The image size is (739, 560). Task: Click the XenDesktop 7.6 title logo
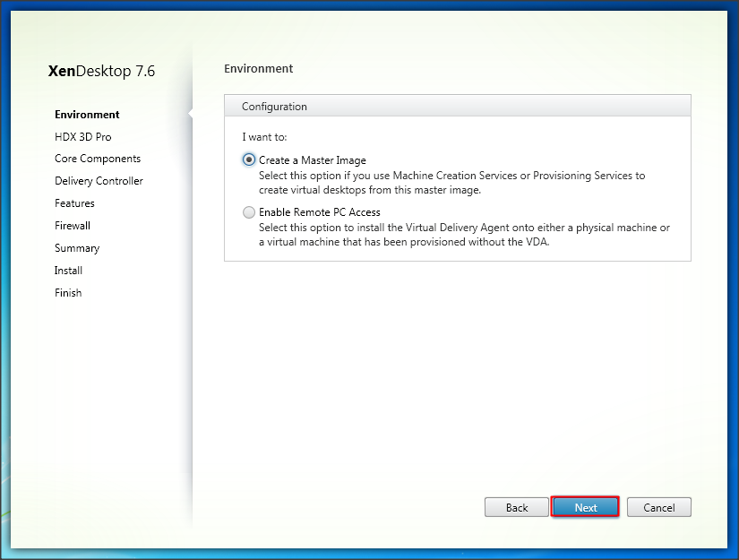[101, 71]
